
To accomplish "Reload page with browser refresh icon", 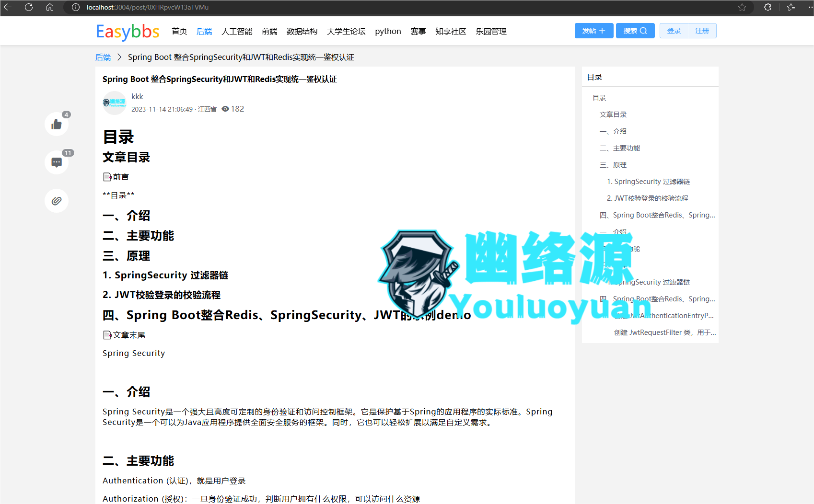I will click(x=28, y=7).
